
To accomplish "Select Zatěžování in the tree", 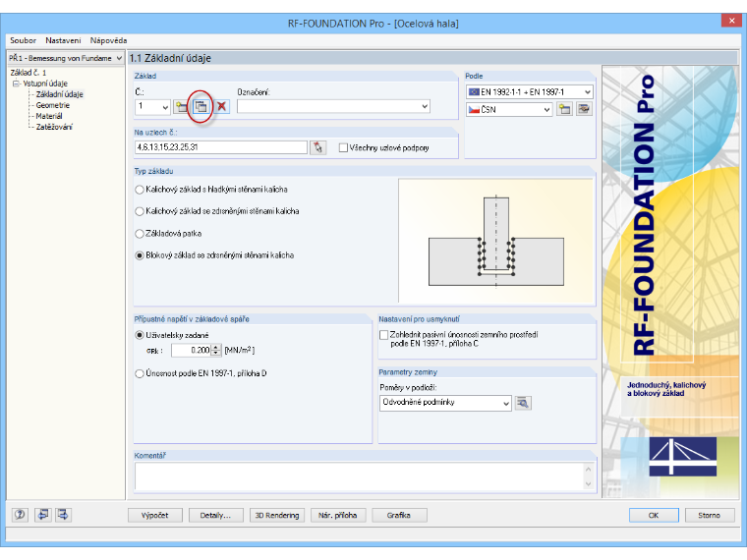I will point(54,127).
